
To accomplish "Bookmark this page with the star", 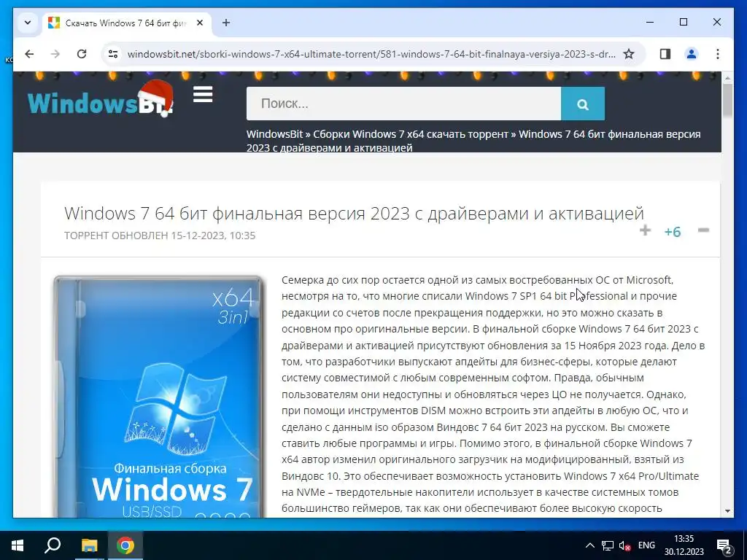I will pyautogui.click(x=629, y=54).
